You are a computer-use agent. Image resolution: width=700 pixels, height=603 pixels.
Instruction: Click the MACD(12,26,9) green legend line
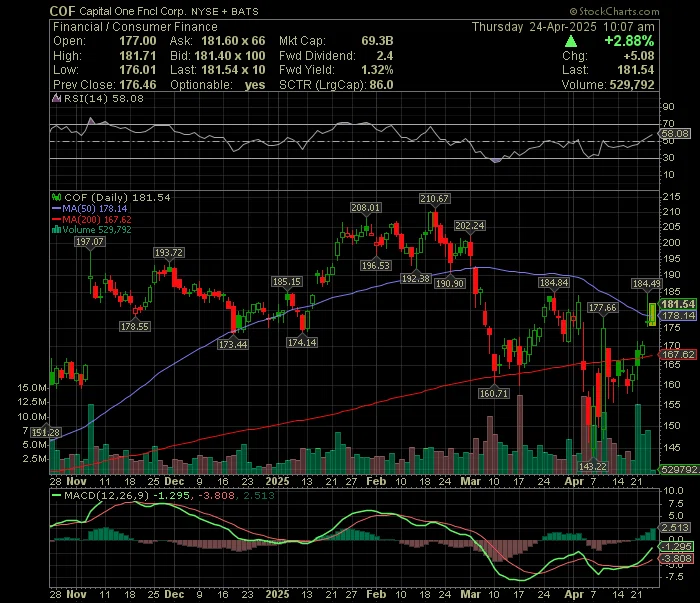(x=57, y=495)
